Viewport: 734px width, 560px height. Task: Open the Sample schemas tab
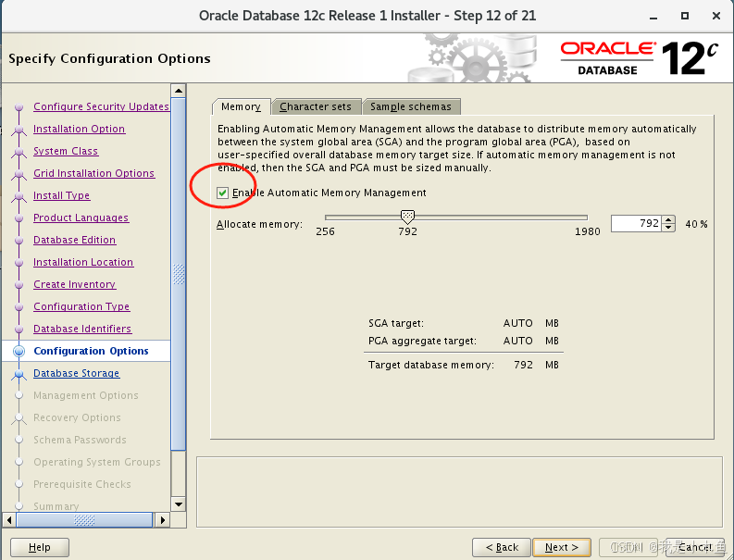tap(411, 106)
